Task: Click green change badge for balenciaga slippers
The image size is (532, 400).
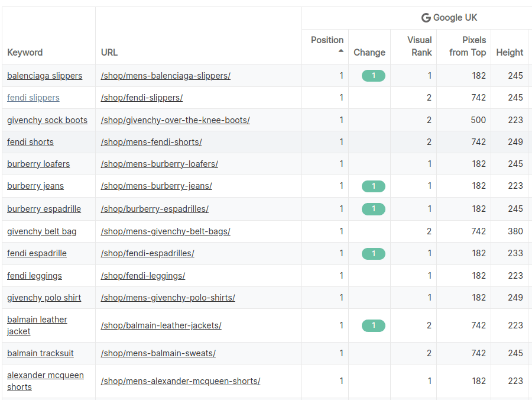Action: 374,76
